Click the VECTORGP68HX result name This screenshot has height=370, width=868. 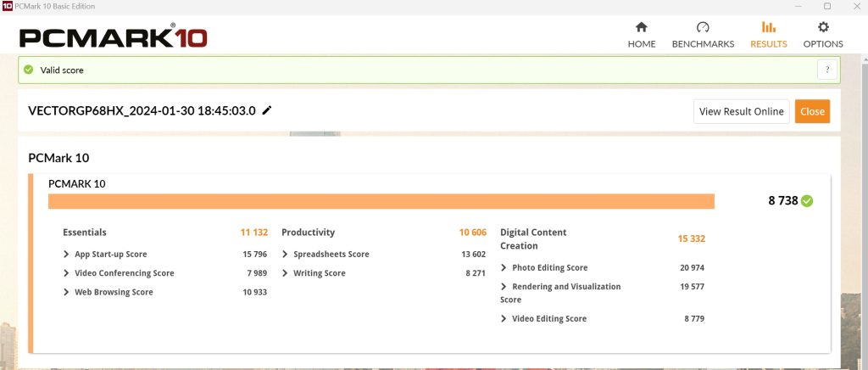(142, 110)
